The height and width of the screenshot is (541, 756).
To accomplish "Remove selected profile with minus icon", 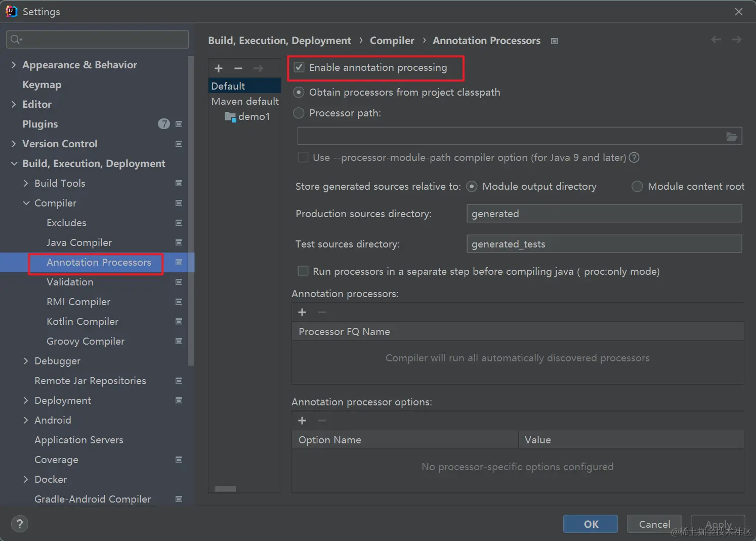I will (x=238, y=68).
